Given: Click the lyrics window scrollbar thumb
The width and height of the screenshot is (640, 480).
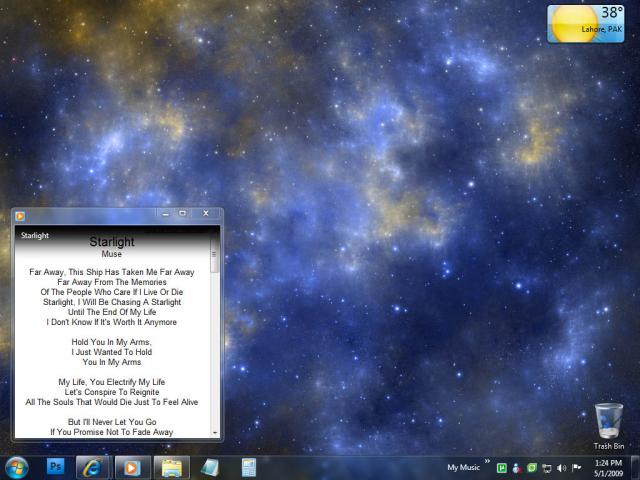Looking at the screenshot, I should (x=215, y=260).
